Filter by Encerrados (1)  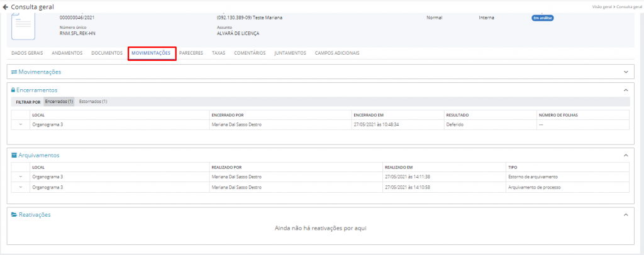coord(59,101)
